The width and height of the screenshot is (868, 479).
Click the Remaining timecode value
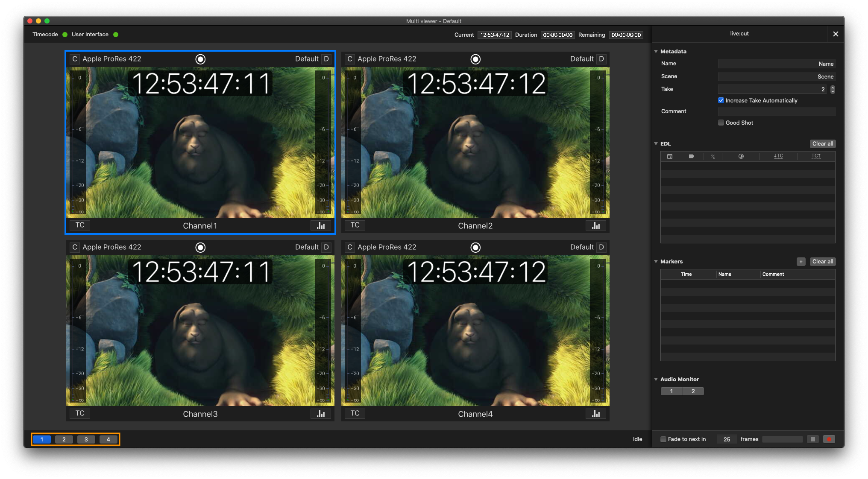pos(626,35)
